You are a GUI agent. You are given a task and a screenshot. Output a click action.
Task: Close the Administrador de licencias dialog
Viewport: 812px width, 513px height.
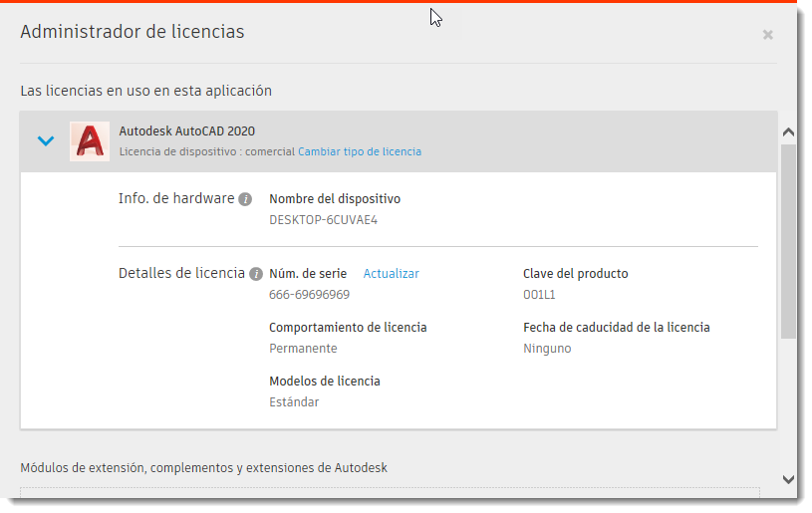point(767,35)
